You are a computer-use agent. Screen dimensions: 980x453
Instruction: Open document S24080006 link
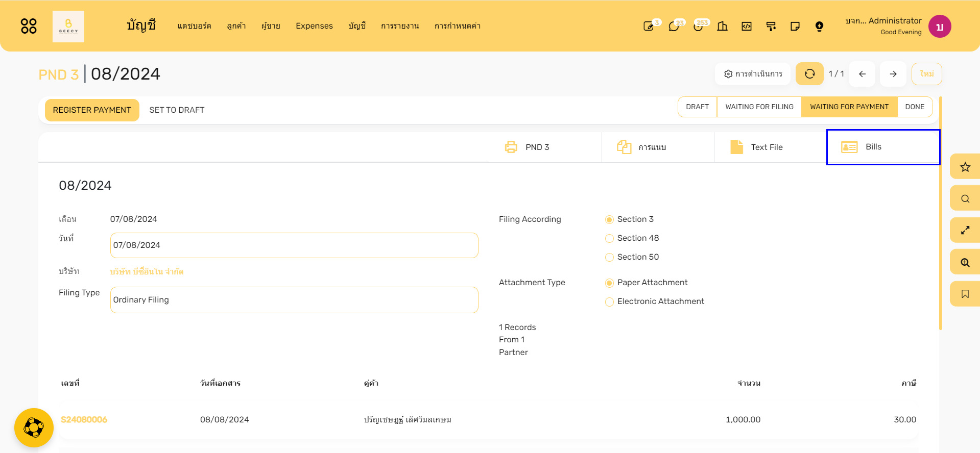coord(84,420)
